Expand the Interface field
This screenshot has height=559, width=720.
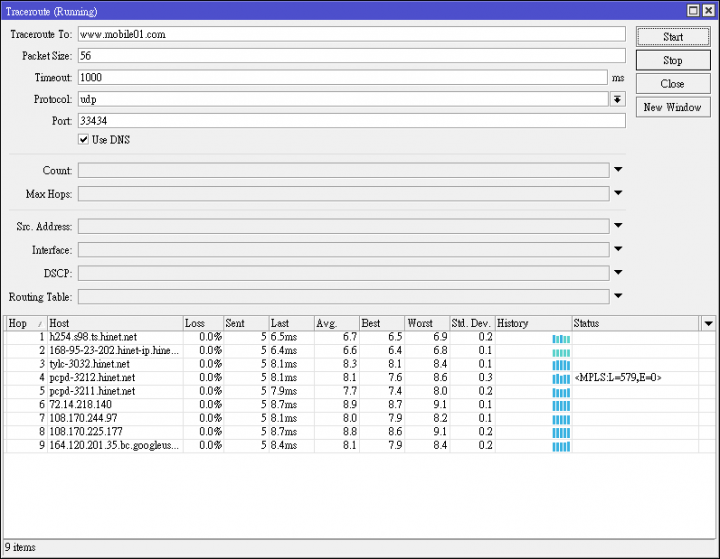[x=618, y=249]
